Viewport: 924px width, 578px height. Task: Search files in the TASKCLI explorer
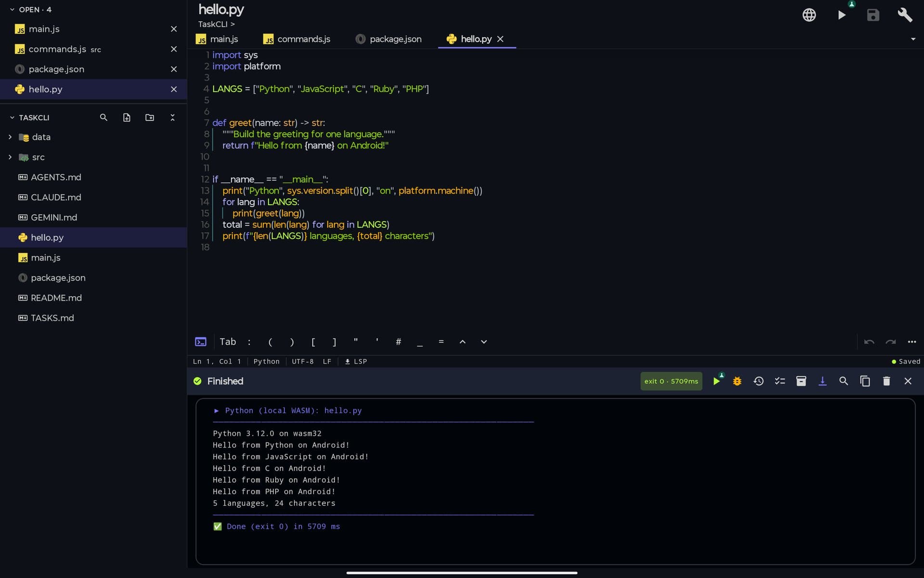103,118
